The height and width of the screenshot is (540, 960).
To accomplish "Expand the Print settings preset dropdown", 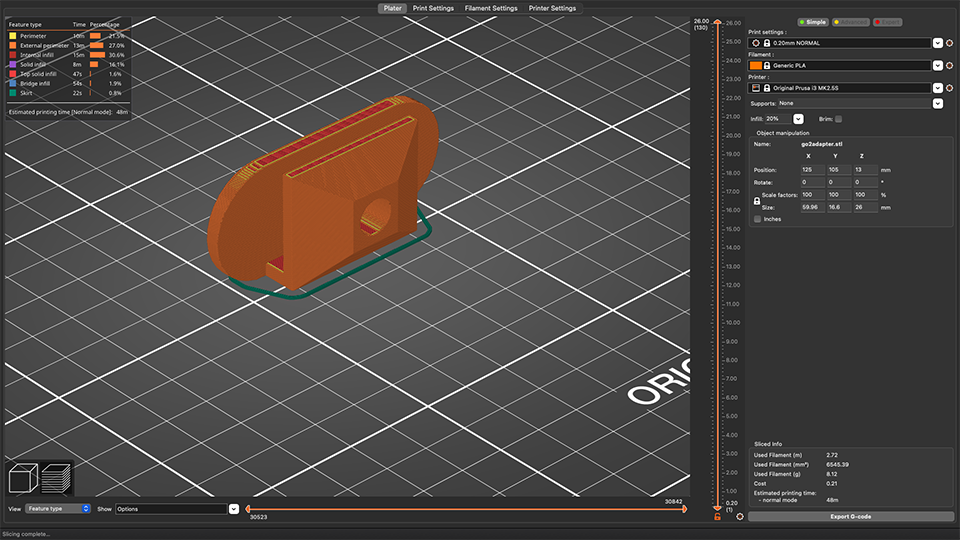I will point(937,43).
